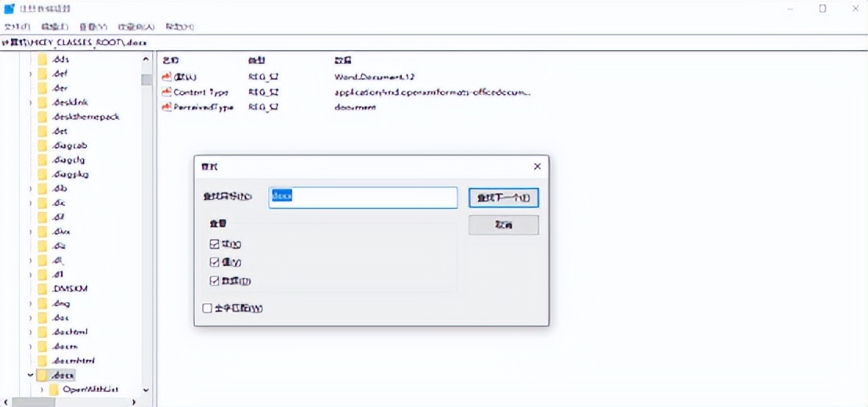The width and height of the screenshot is (868, 407).
Task: Expand the .dll key
Action: (x=31, y=275)
